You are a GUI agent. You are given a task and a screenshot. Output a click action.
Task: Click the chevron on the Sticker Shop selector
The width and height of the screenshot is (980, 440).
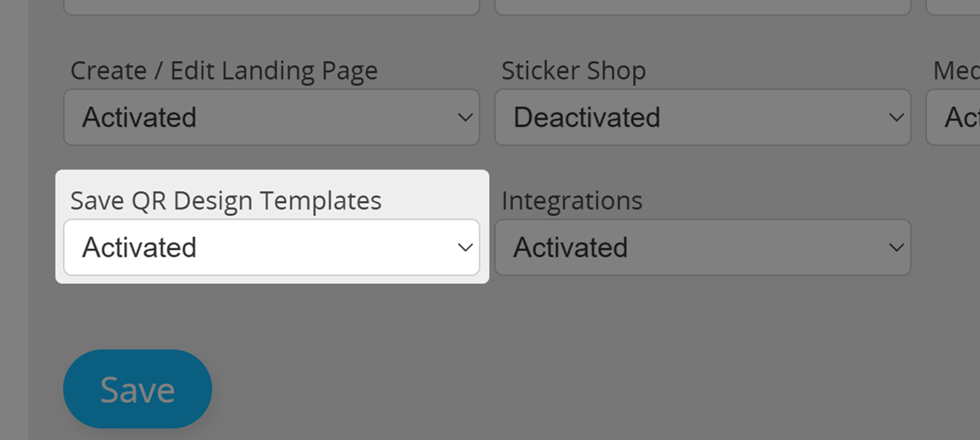click(895, 118)
